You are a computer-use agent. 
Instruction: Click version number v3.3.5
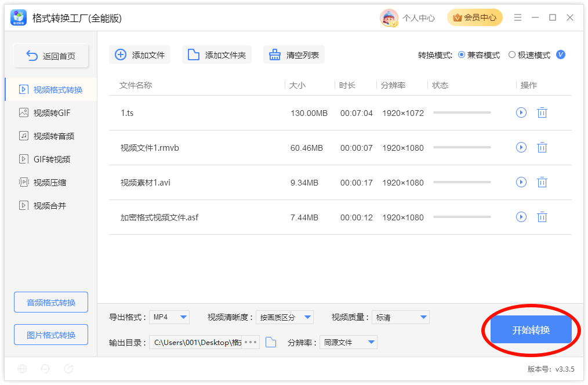click(565, 369)
